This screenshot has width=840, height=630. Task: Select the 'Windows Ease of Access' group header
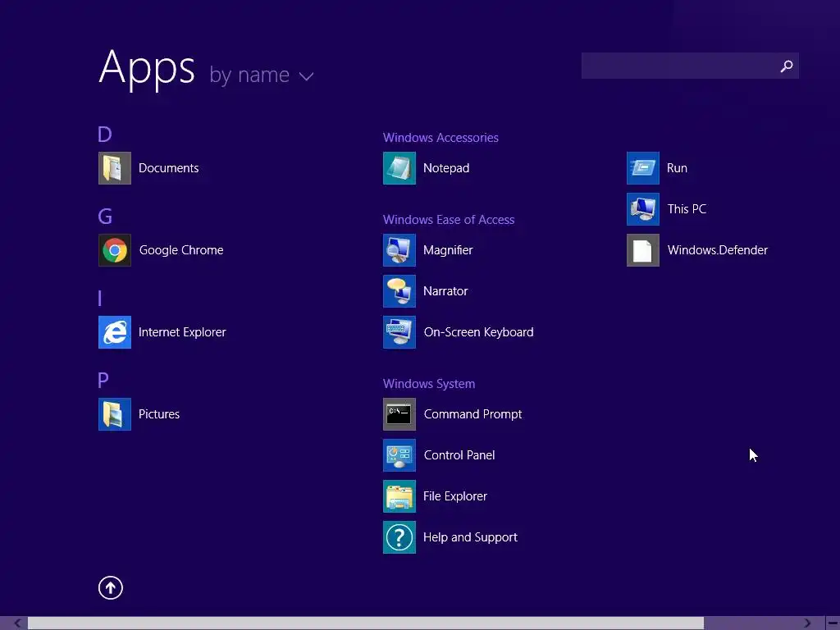(x=449, y=220)
